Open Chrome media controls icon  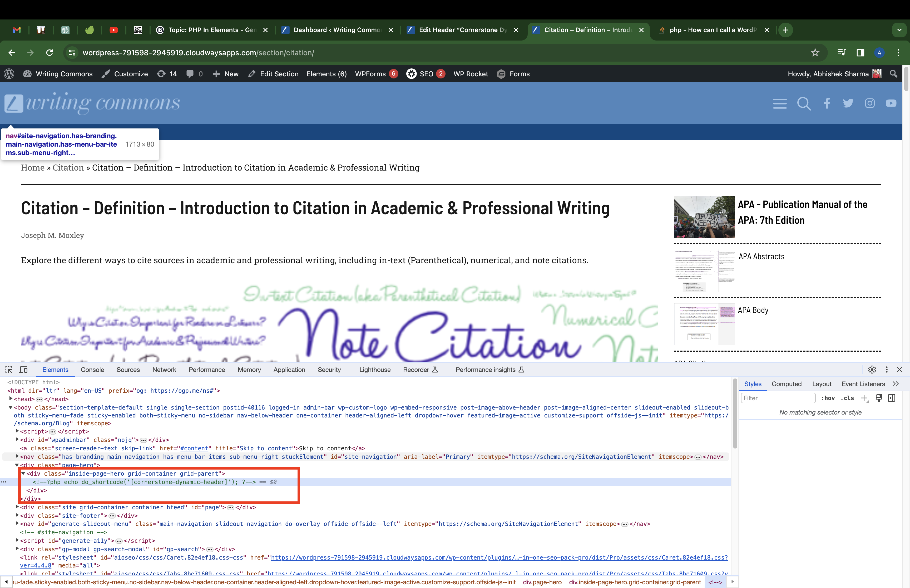pyautogui.click(x=841, y=53)
